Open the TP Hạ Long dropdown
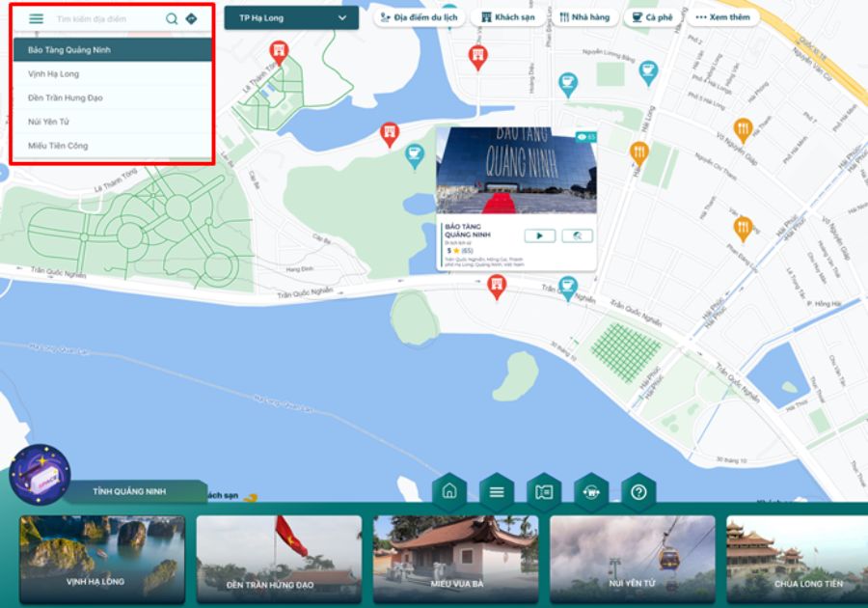This screenshot has width=868, height=608. pyautogui.click(x=290, y=17)
